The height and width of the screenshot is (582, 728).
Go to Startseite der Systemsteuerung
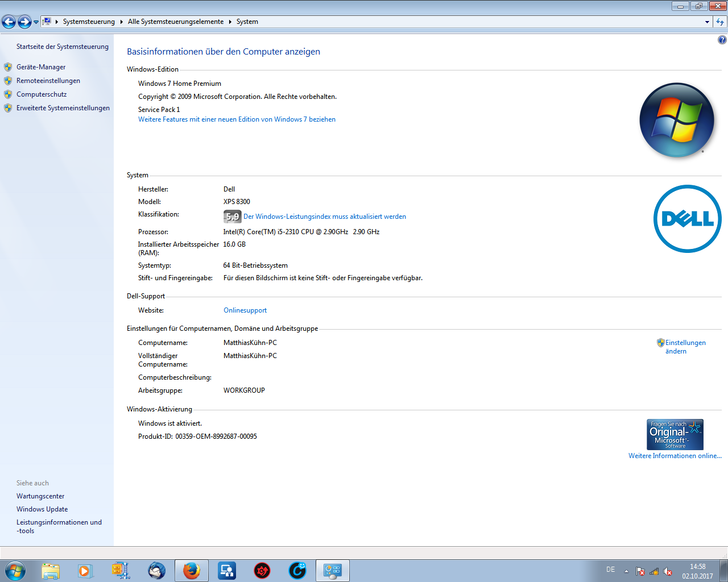pyautogui.click(x=63, y=47)
